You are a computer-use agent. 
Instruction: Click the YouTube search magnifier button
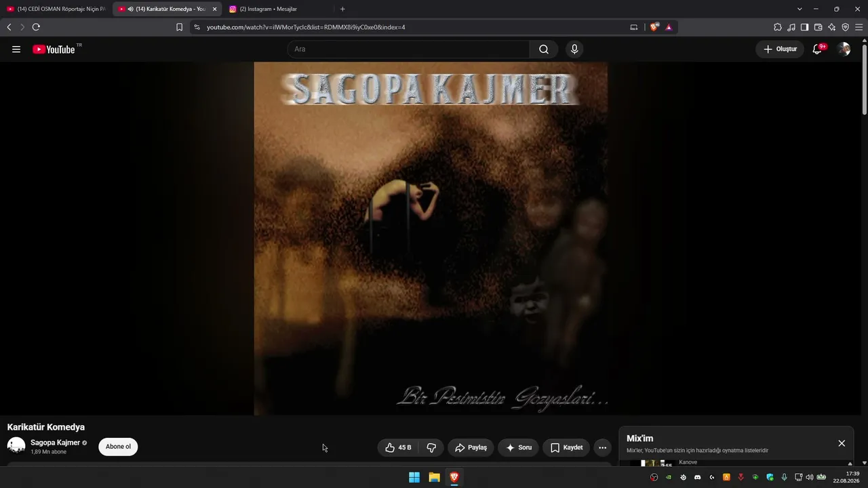point(544,49)
